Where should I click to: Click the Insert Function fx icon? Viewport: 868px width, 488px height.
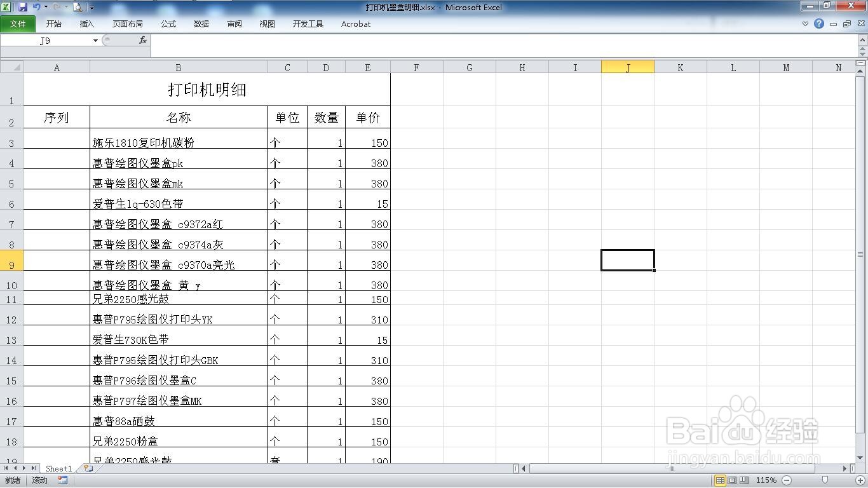[x=143, y=40]
